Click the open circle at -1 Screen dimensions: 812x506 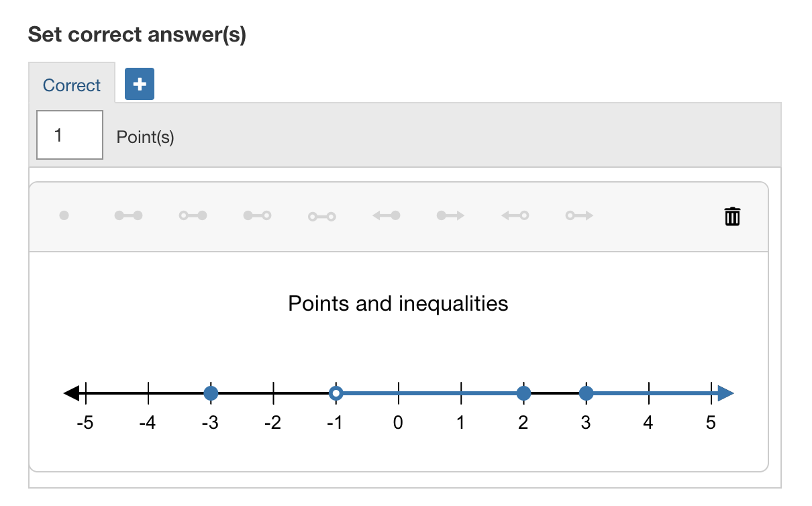click(x=336, y=393)
